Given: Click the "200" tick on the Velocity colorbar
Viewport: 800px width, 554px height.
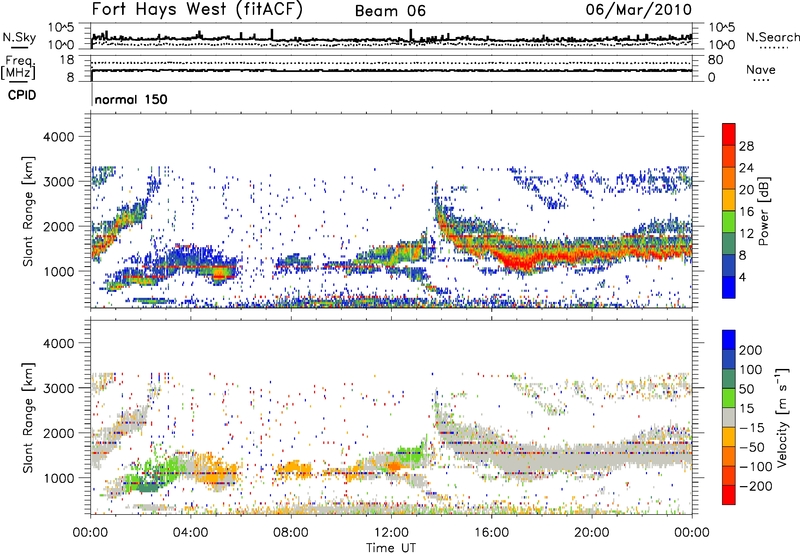Looking at the screenshot, I should click(751, 350).
